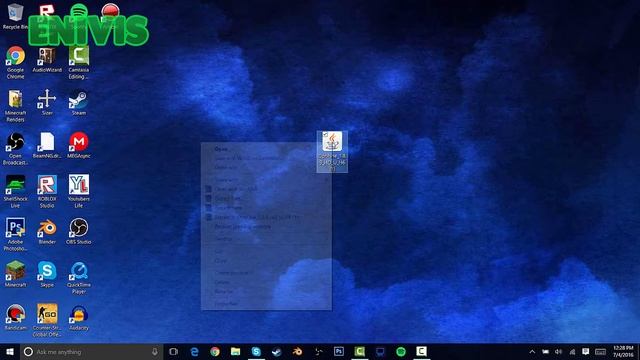The image size is (640, 360).
Task: Select the Blender desktop shortcut
Action: [x=47, y=231]
